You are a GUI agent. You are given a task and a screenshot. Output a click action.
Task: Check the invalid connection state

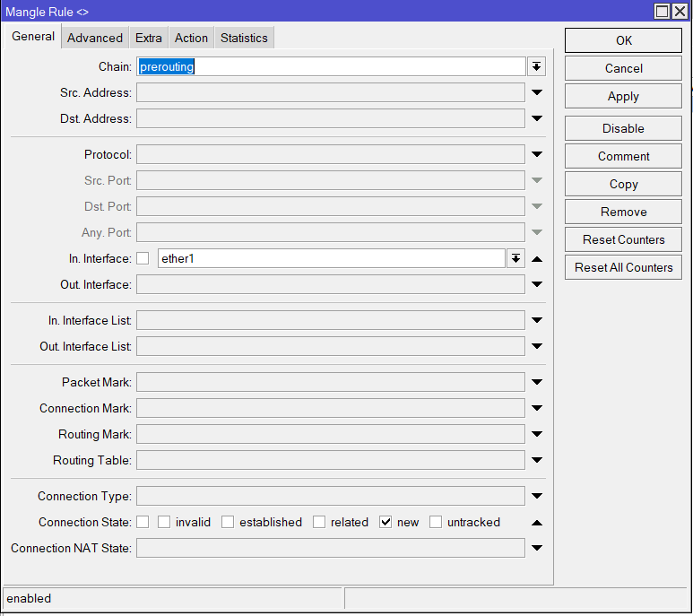164,522
